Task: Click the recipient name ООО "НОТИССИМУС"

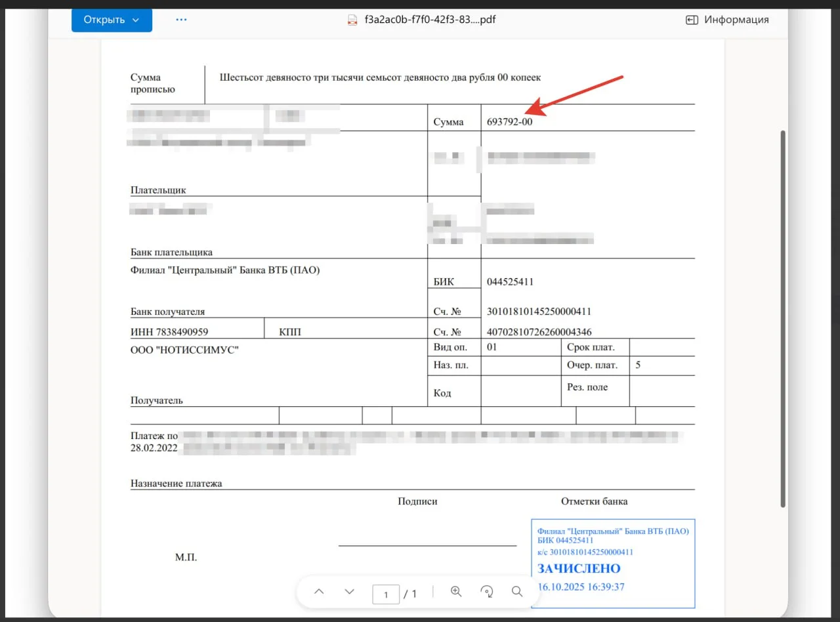Action: tap(184, 350)
